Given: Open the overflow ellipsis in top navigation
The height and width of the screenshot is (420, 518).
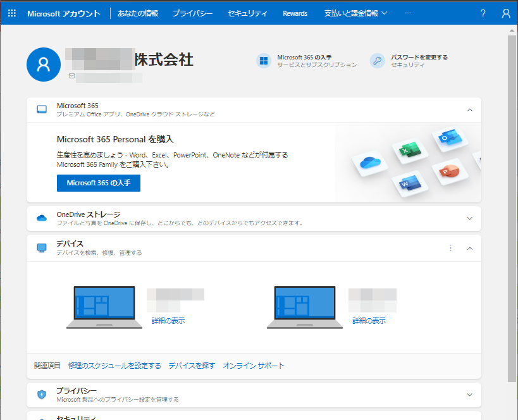Looking at the screenshot, I should (408, 13).
